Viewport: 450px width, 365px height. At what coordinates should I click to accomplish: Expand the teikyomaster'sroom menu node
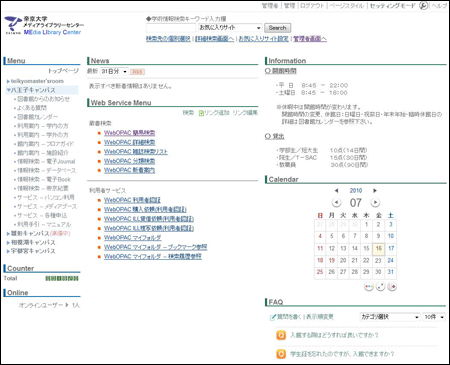[8, 81]
